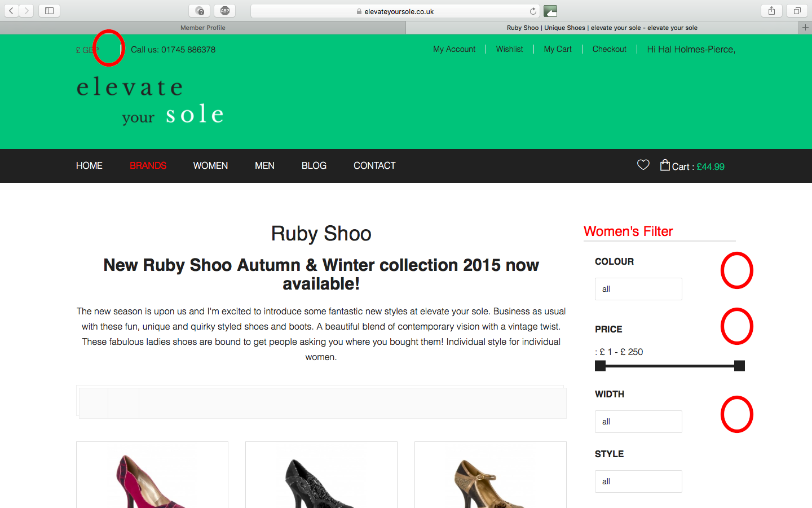This screenshot has width=812, height=508.
Task: Click the elevateyoursole.co.uk address bar
Action: [395, 11]
